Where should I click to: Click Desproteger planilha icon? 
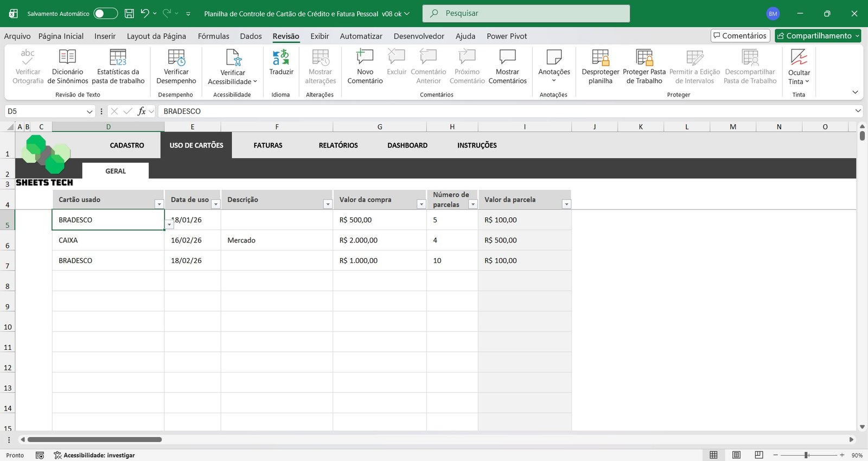[x=600, y=57]
